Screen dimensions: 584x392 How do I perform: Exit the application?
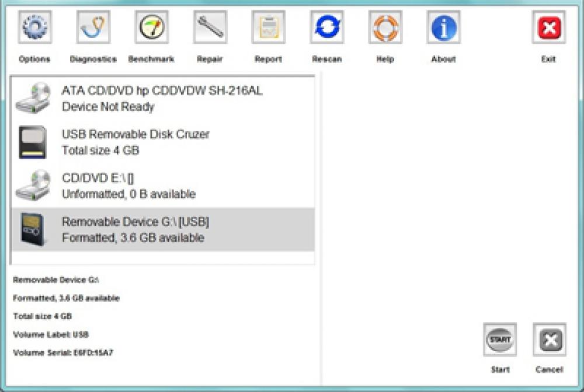pos(548,26)
